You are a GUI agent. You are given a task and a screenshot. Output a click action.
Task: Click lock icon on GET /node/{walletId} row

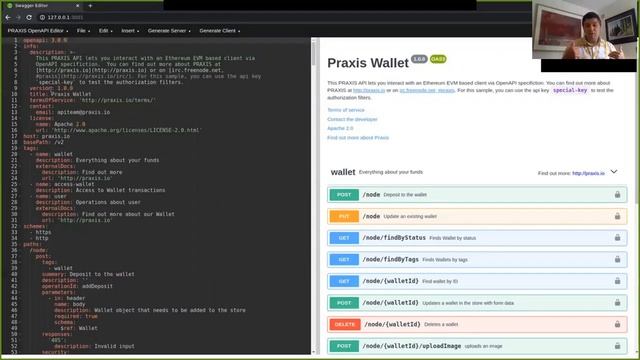coord(617,281)
